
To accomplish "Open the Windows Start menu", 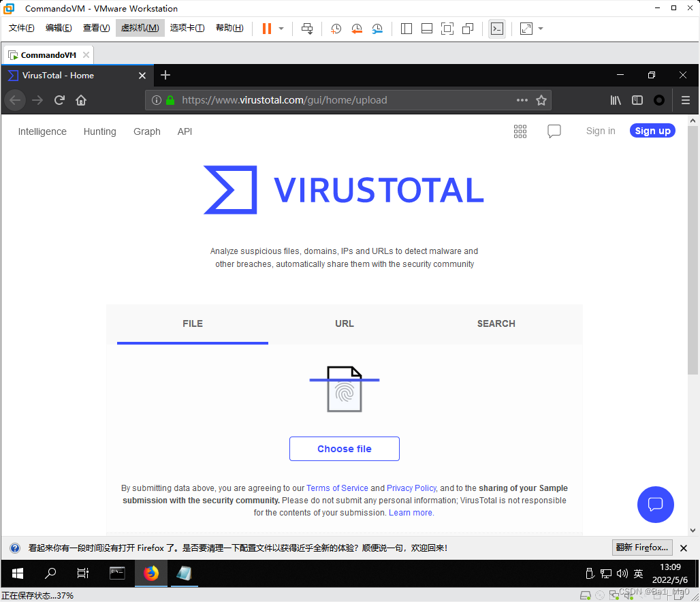I will 18,573.
